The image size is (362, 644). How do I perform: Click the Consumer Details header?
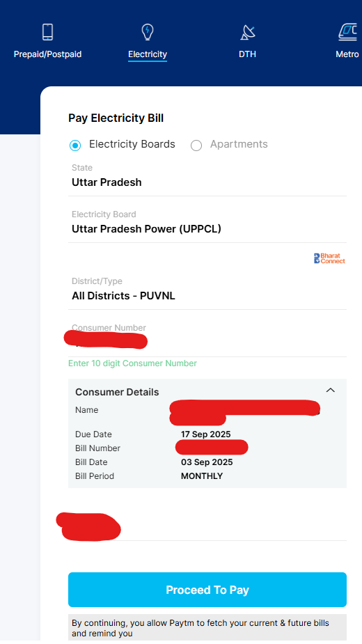coord(117,392)
